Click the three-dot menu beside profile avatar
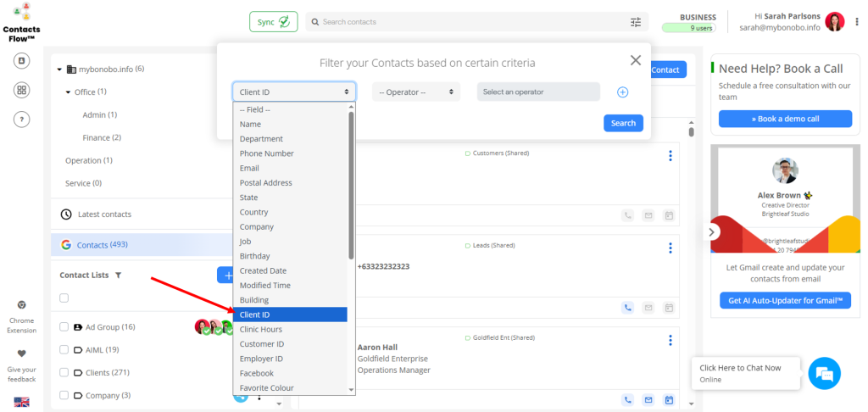This screenshot has height=412, width=868. [x=857, y=22]
